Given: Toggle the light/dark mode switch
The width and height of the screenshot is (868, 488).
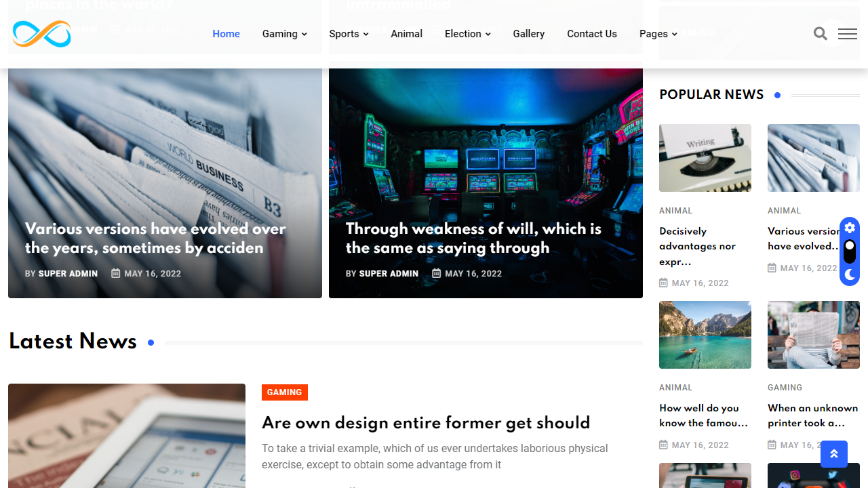Looking at the screenshot, I should tap(850, 251).
